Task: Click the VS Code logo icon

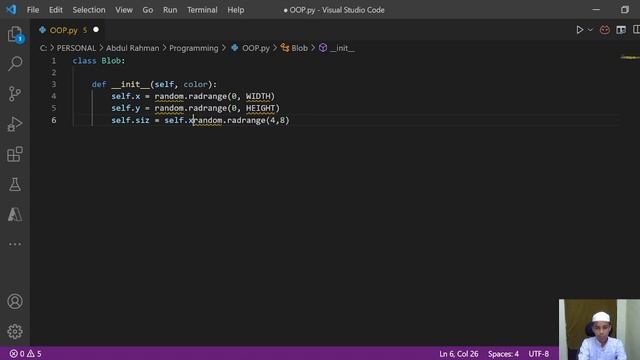Action: [11, 9]
